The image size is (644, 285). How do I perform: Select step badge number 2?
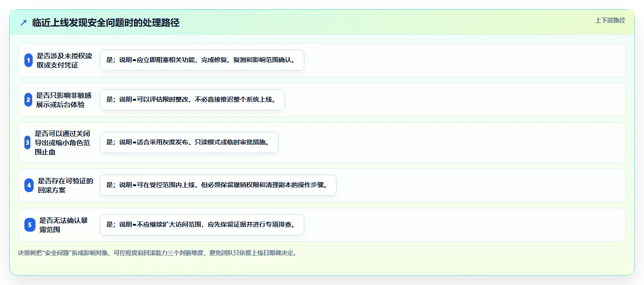coord(29,100)
